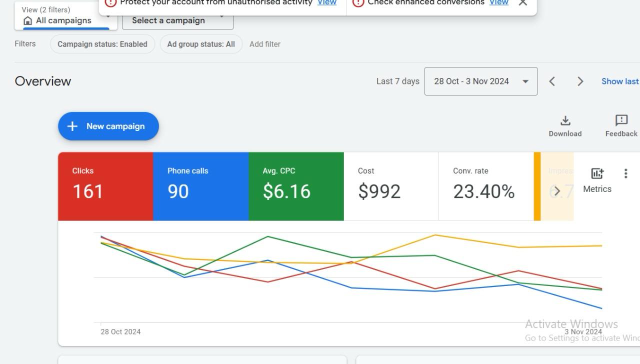Go to previous date range arrow

point(552,81)
